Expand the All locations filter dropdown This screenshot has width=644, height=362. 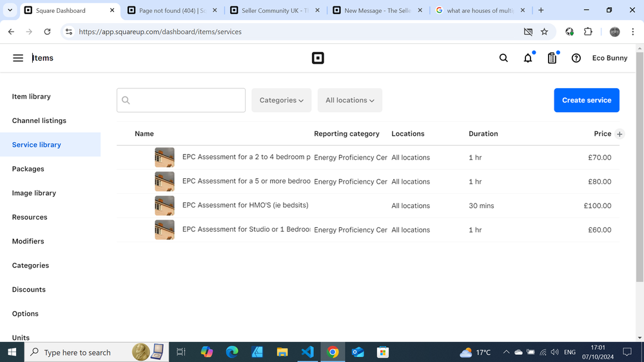pos(349,100)
